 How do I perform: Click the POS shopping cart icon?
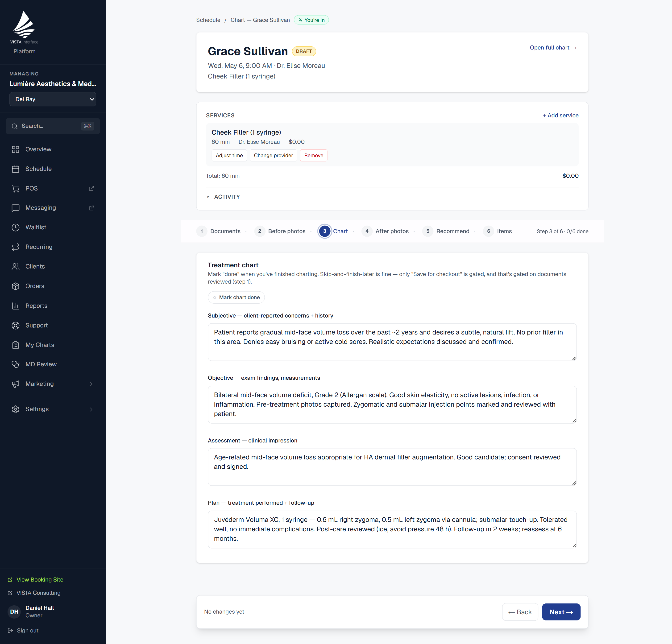tap(15, 189)
